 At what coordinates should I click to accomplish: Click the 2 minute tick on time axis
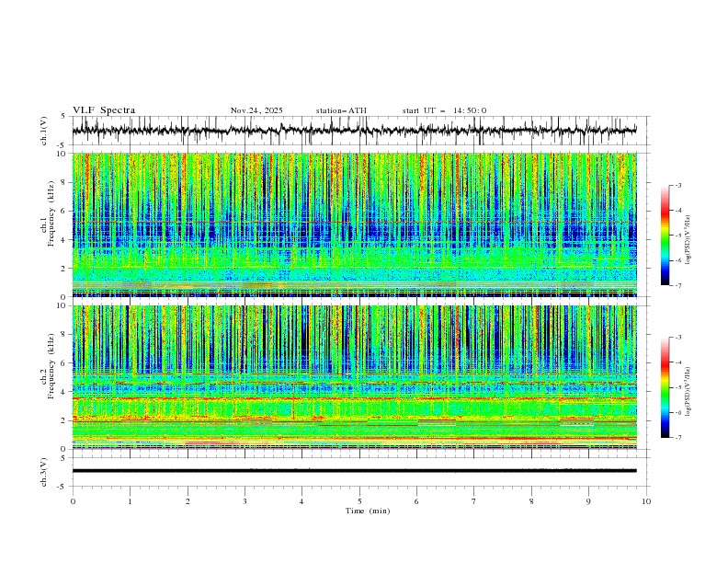188,500
